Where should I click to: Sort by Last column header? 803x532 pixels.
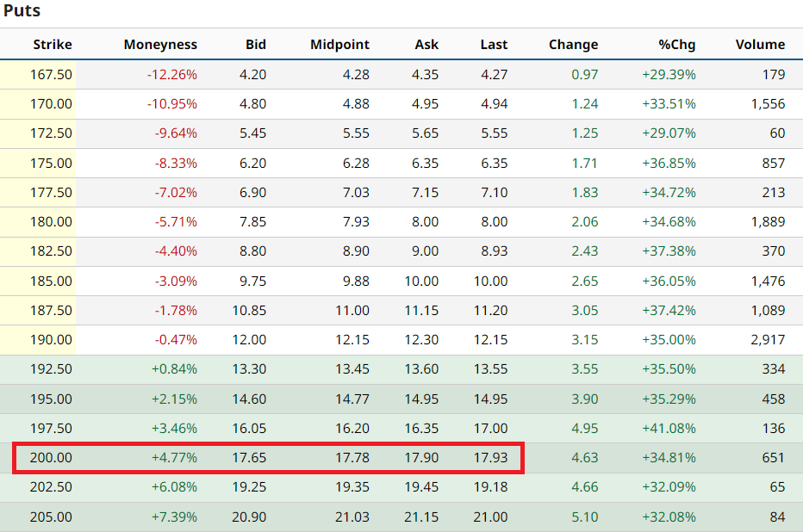[494, 45]
